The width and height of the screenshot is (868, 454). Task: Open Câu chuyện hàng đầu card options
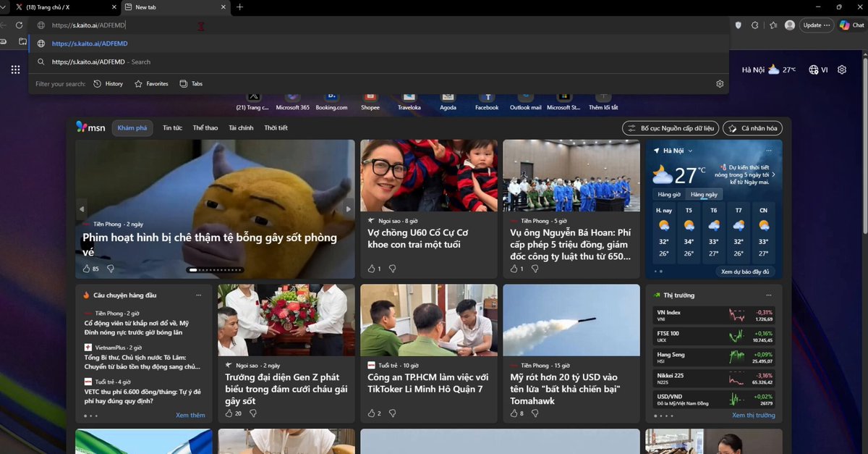coord(199,295)
